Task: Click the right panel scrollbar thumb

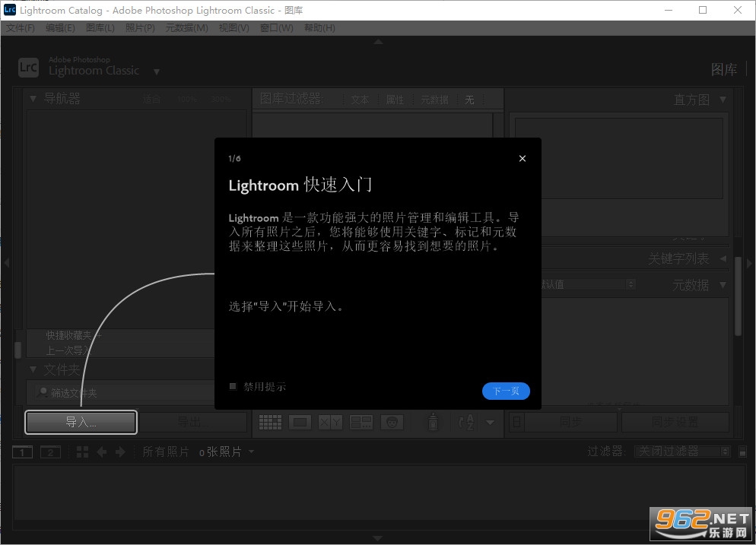Action: [x=738, y=296]
